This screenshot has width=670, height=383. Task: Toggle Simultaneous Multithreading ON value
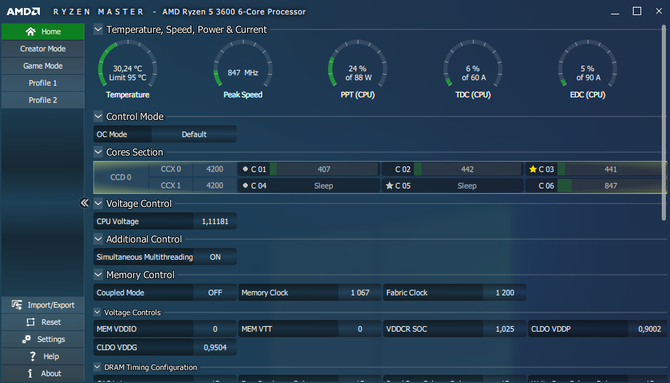coord(215,257)
